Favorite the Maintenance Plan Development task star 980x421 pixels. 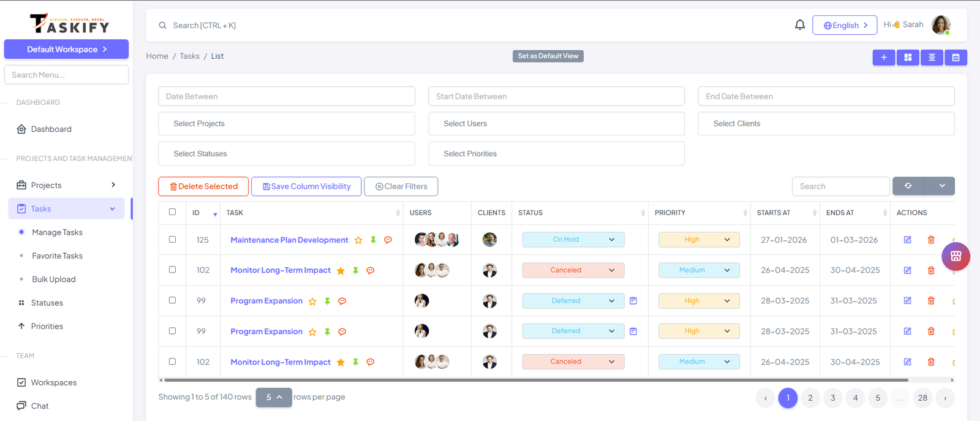(358, 240)
